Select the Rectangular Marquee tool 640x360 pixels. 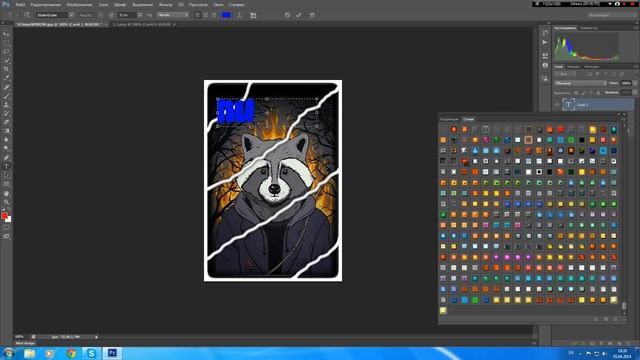(6, 43)
